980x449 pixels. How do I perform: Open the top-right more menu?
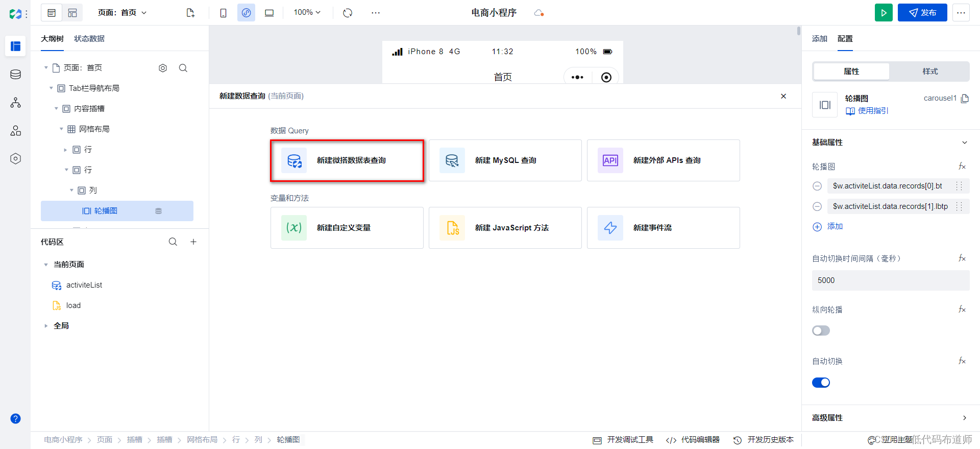(961, 13)
